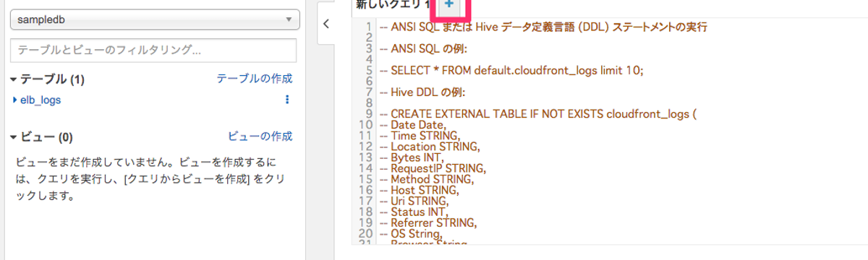Open the sampledb database dropdown

153,20
